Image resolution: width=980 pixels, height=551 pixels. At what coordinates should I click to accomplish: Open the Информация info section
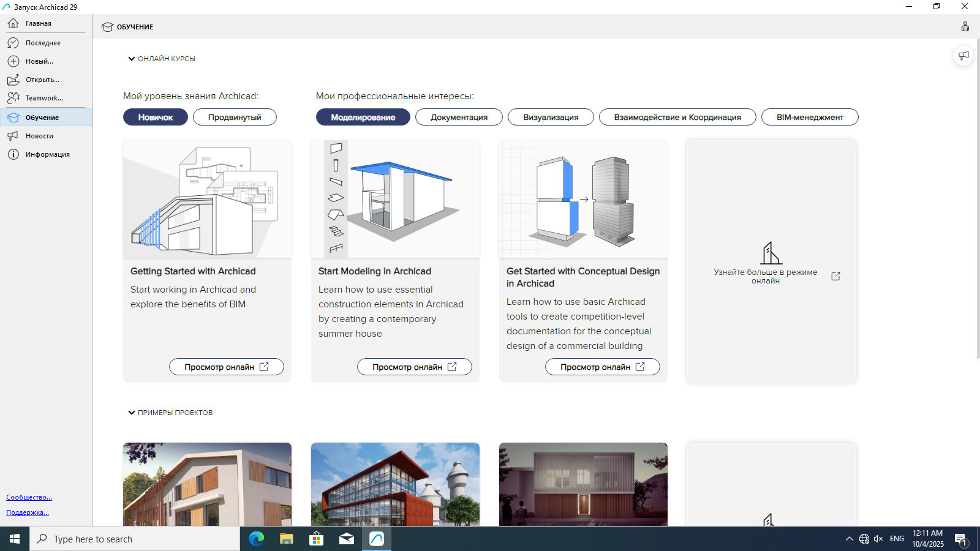tap(46, 154)
